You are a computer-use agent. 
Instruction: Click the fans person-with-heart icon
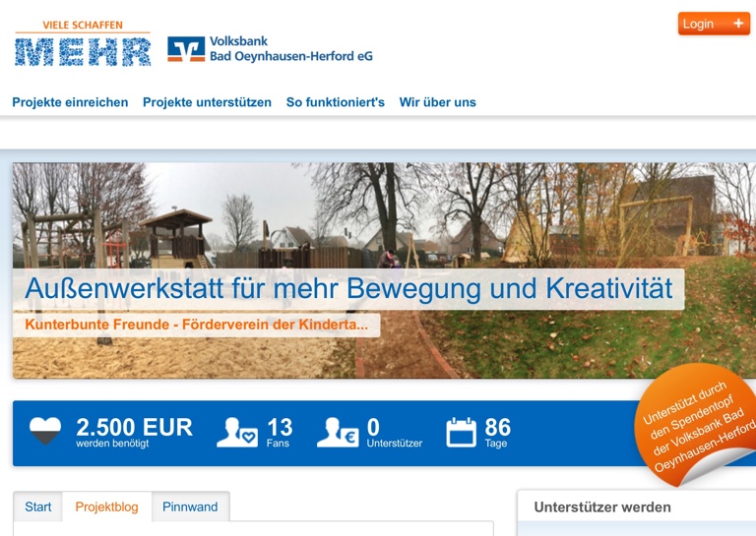coord(237,432)
